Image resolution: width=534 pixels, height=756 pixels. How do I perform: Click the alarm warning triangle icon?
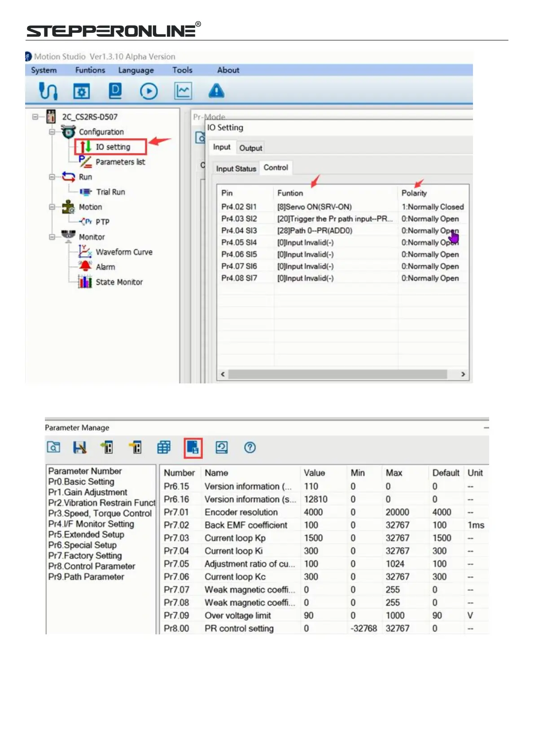coord(216,91)
